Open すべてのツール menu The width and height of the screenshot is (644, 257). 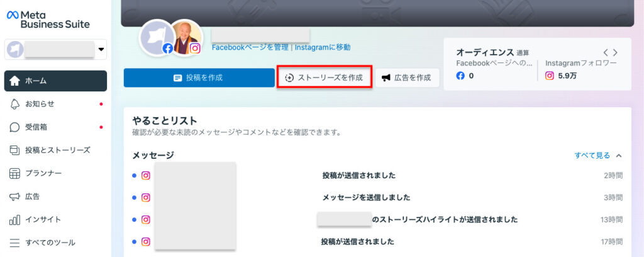click(x=55, y=243)
